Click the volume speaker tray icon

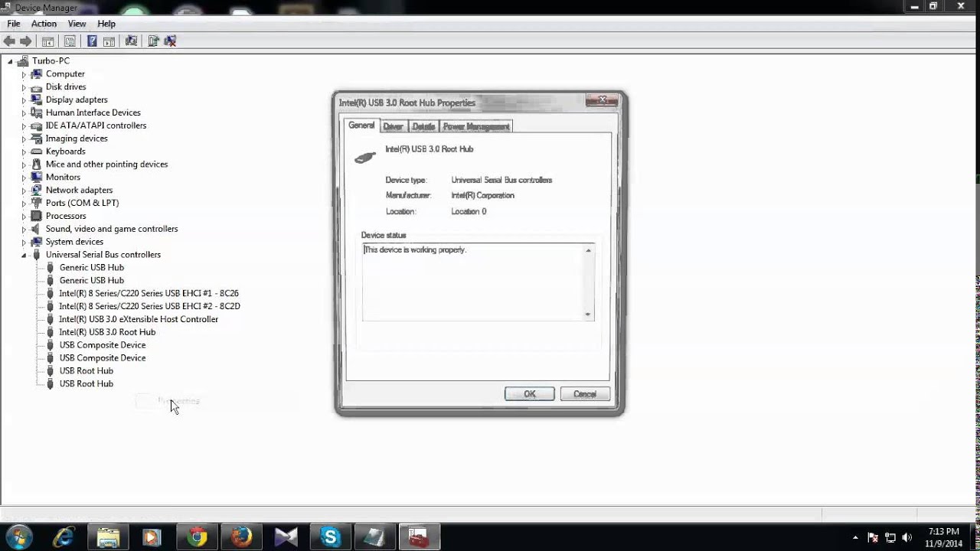[907, 538]
